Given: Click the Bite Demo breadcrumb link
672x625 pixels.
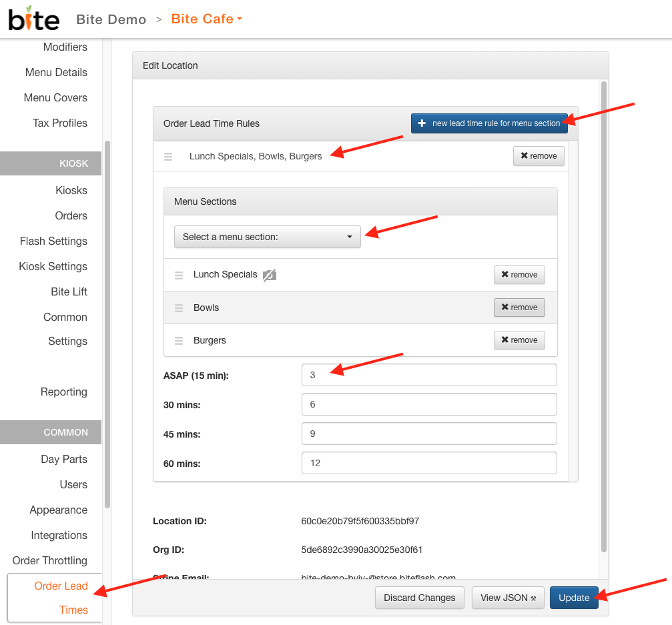Looking at the screenshot, I should pos(111,19).
